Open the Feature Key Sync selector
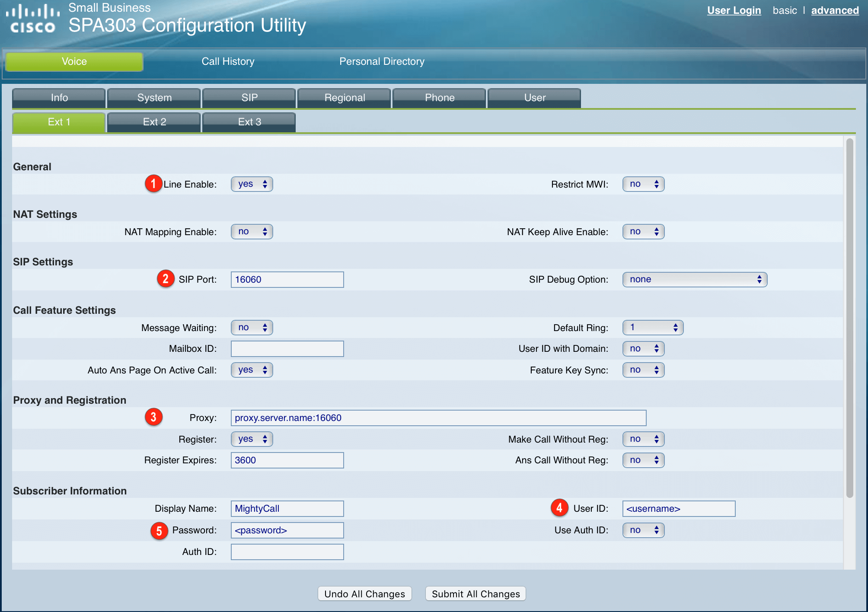This screenshot has width=868, height=612. click(643, 370)
